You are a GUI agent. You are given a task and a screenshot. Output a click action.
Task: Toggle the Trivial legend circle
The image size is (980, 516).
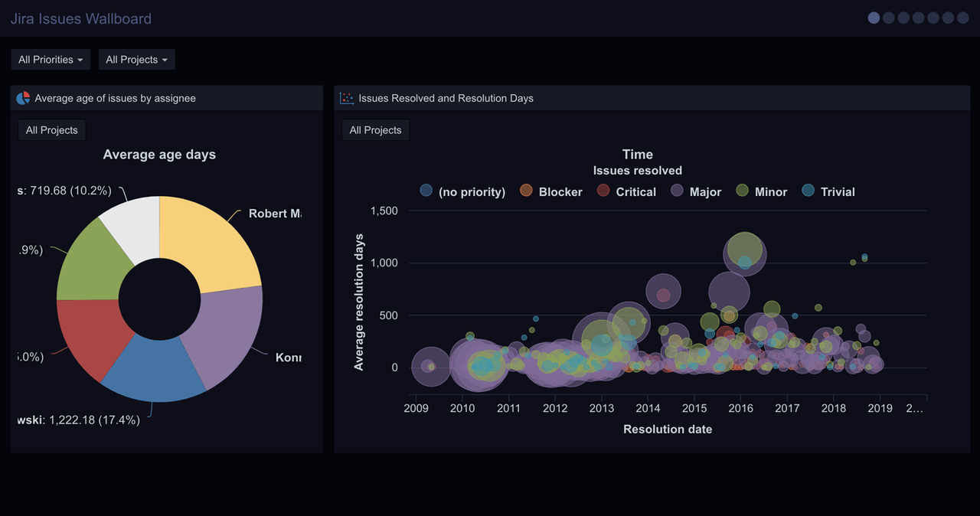pos(808,191)
